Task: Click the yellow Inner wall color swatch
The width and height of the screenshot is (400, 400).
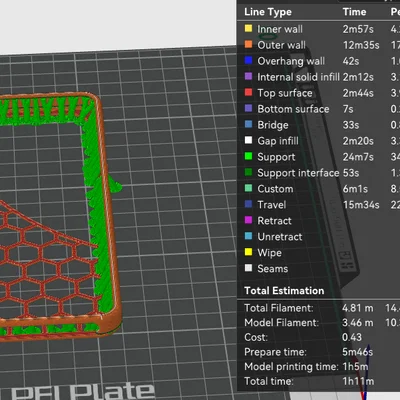Action: coord(248,28)
